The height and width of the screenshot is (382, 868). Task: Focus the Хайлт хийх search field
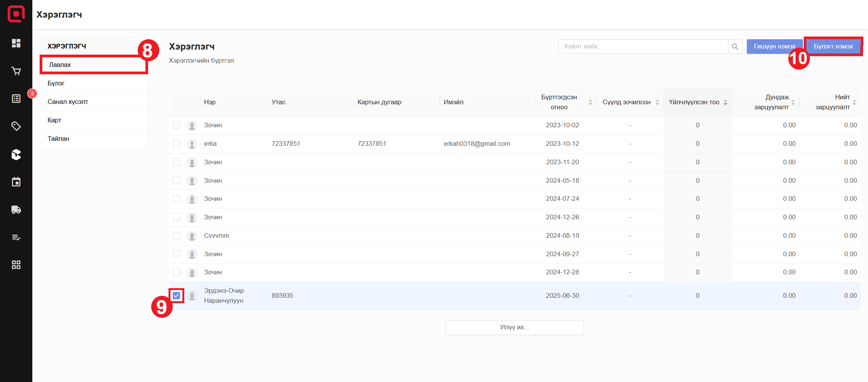coord(643,47)
